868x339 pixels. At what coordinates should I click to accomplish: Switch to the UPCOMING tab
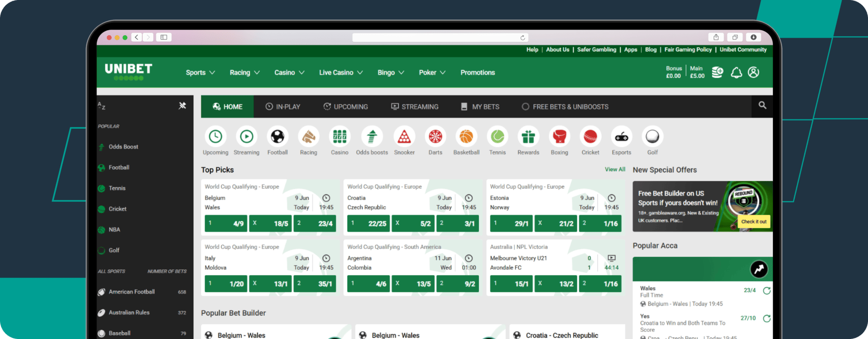click(346, 107)
